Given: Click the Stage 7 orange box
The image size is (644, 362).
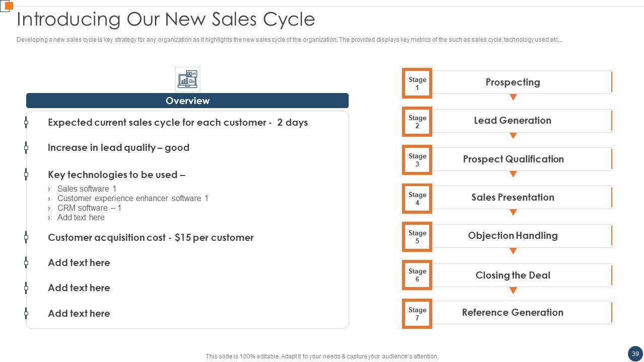Looking at the screenshot, I should point(417,314).
